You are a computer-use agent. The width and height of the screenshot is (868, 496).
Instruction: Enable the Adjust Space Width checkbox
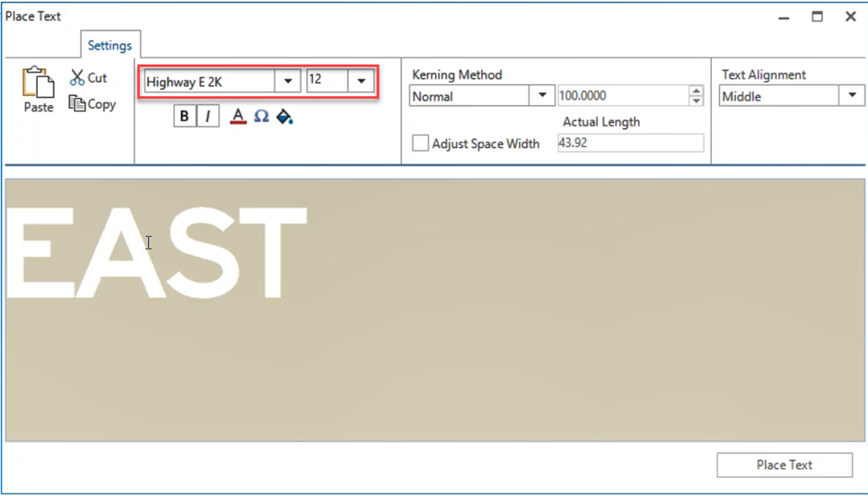420,144
